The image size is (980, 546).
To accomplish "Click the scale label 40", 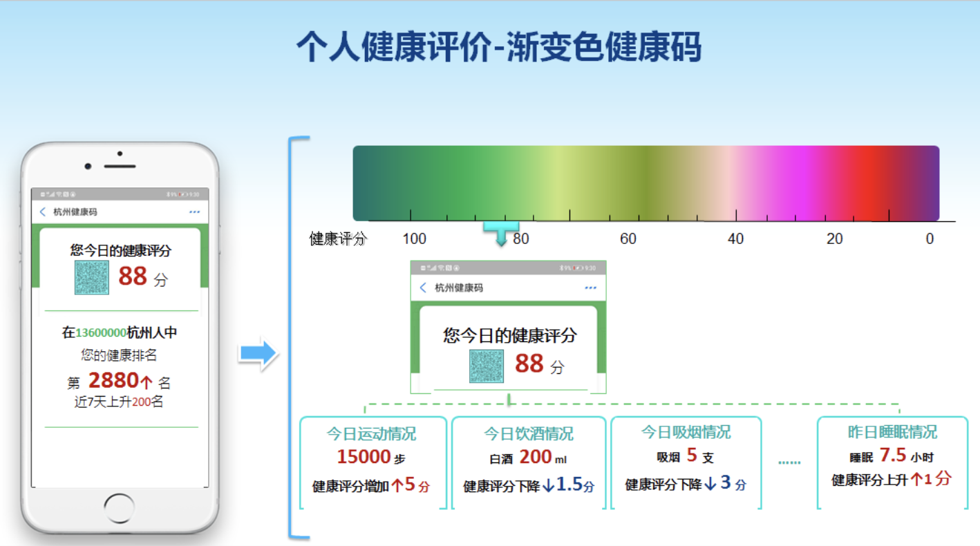I will click(x=735, y=239).
